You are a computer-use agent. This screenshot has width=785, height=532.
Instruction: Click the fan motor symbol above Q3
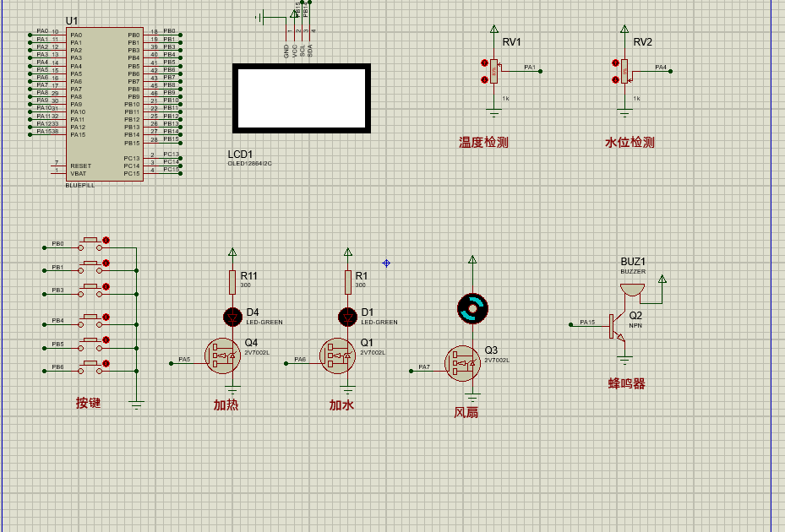pyautogui.click(x=472, y=309)
